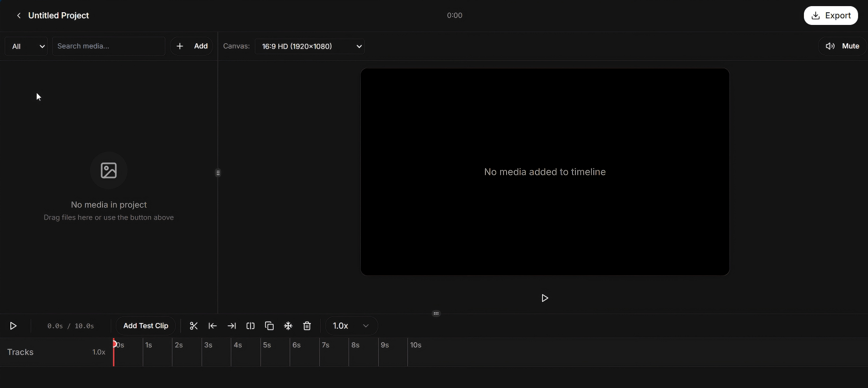Click the horizontal timeline resize handle
The image size is (868, 388).
tap(436, 314)
